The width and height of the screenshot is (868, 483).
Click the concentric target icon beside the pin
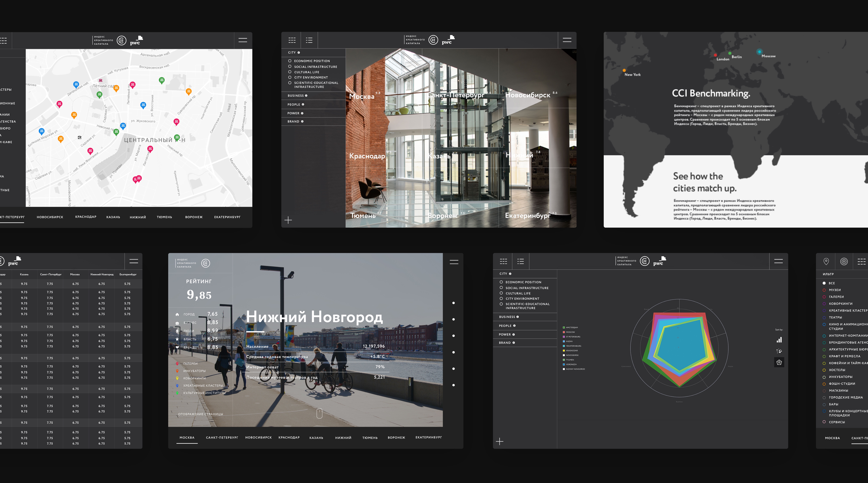click(844, 261)
